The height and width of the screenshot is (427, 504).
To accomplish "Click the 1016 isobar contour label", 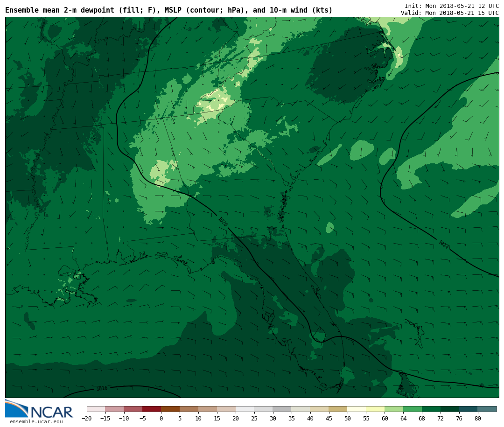I will (x=102, y=388).
